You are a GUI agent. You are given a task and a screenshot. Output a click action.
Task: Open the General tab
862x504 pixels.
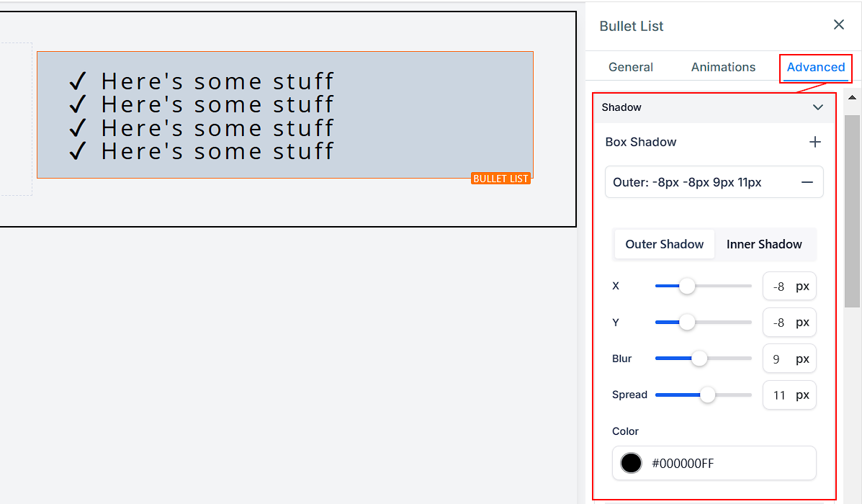pyautogui.click(x=630, y=67)
